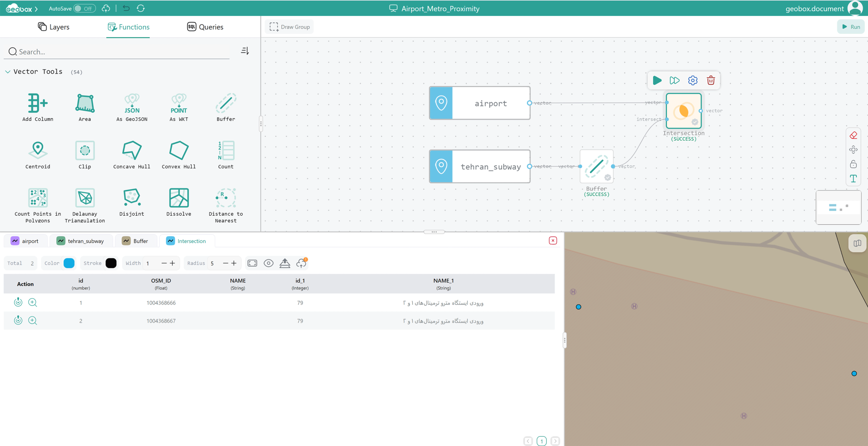Increase the Width value with plus

172,263
